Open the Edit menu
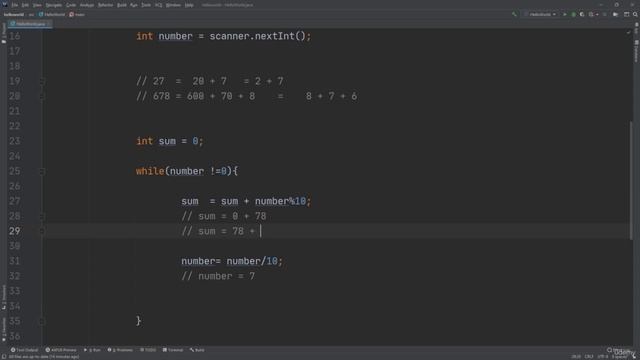Viewport: 640px width, 360px height. pos(25,5)
